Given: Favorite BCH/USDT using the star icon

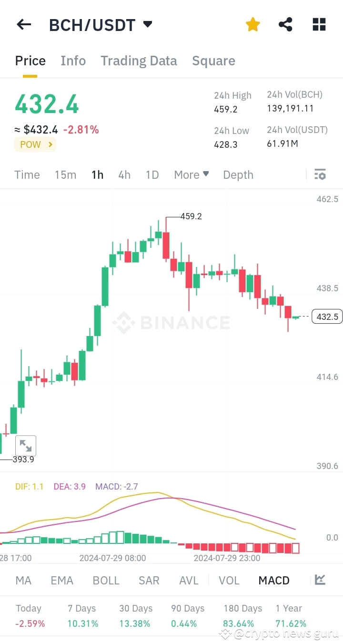Looking at the screenshot, I should tap(252, 24).
